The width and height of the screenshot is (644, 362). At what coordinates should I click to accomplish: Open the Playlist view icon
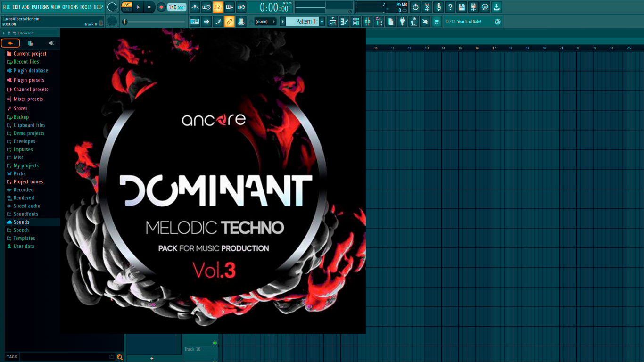[333, 22]
